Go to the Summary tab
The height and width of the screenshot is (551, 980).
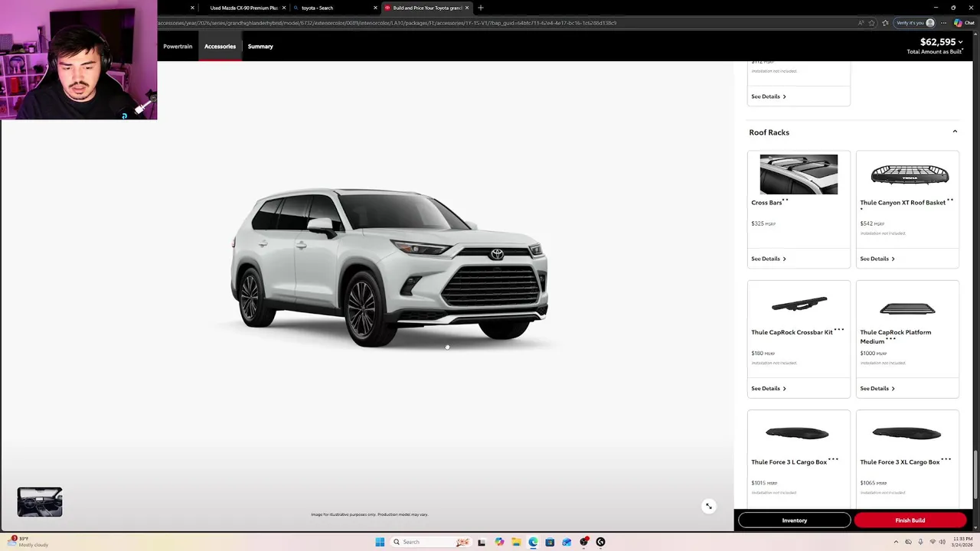click(260, 47)
